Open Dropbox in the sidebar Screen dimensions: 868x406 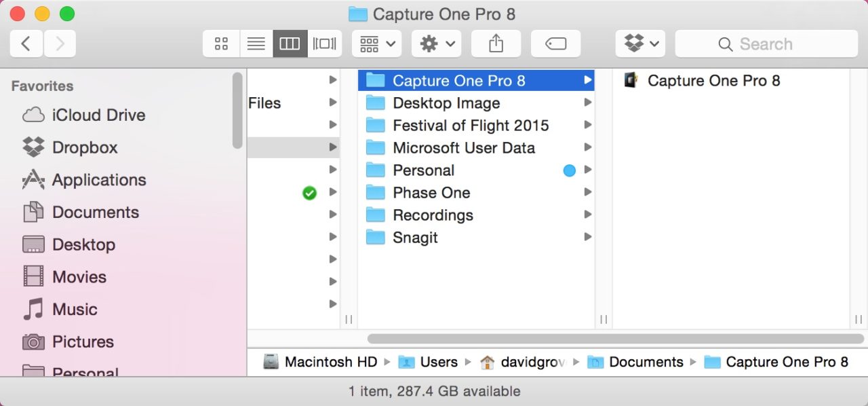71,147
